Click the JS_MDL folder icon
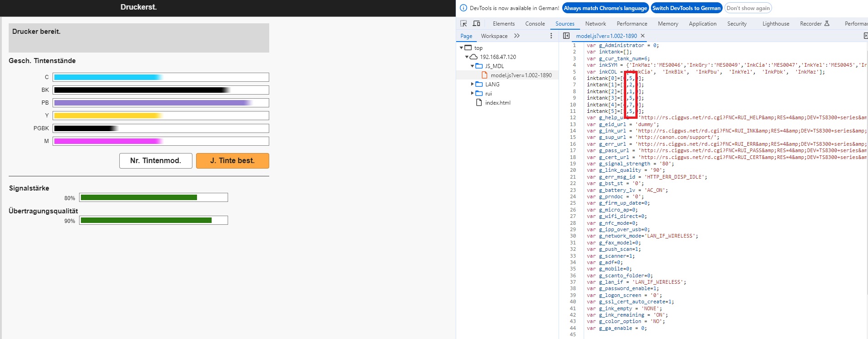This screenshot has height=339, width=868. click(479, 66)
